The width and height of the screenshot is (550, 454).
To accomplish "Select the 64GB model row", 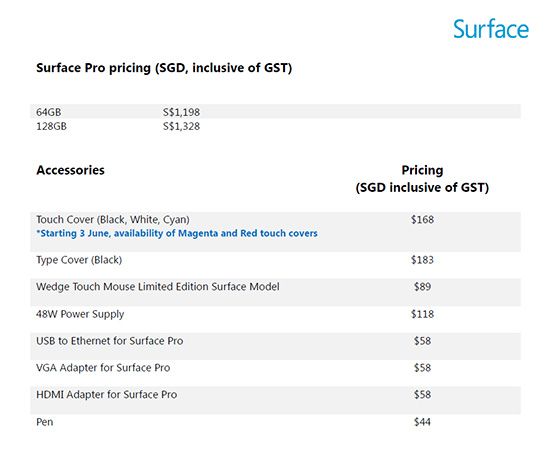I will click(275, 112).
